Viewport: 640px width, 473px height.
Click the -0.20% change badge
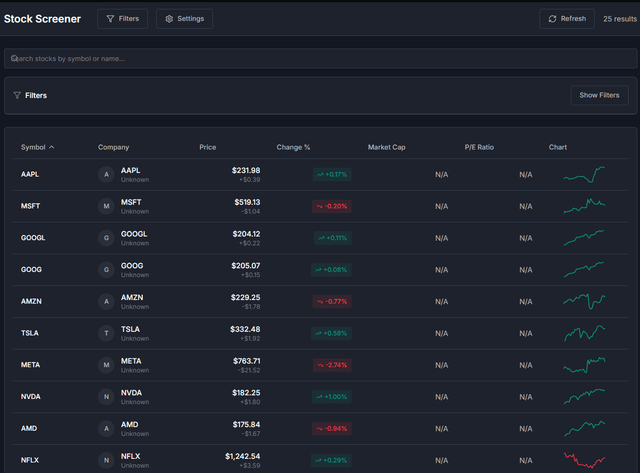tap(331, 206)
